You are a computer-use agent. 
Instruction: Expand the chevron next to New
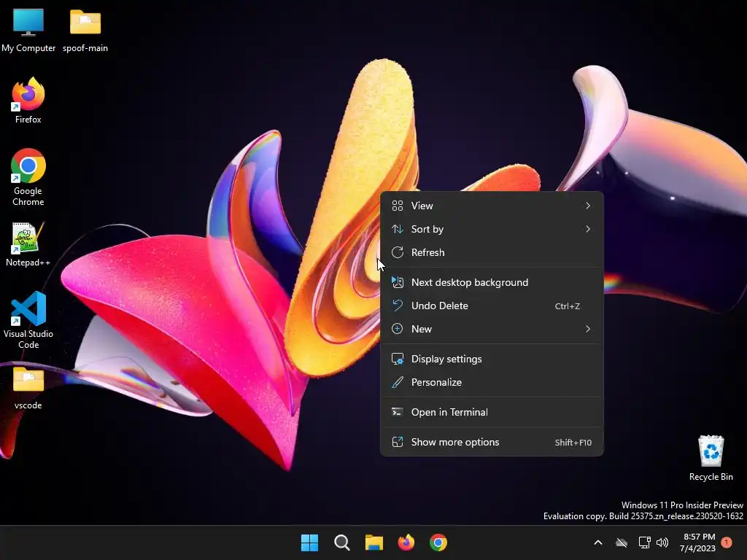(588, 329)
